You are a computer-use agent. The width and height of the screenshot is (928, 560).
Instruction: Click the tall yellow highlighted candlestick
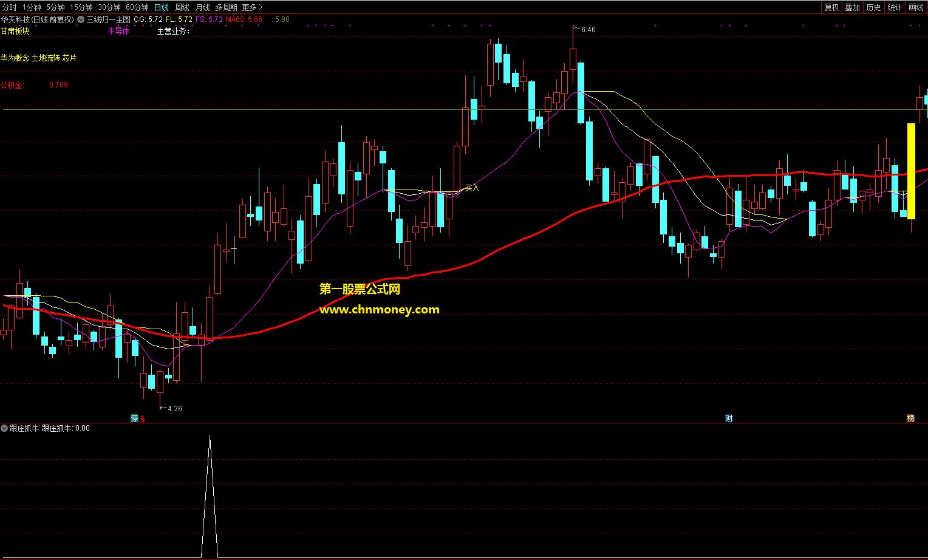(911, 171)
